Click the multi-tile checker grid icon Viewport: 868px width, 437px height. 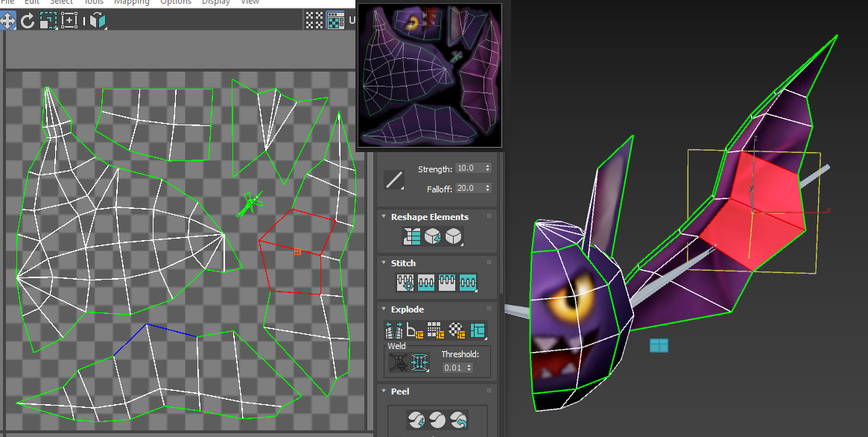(x=314, y=20)
